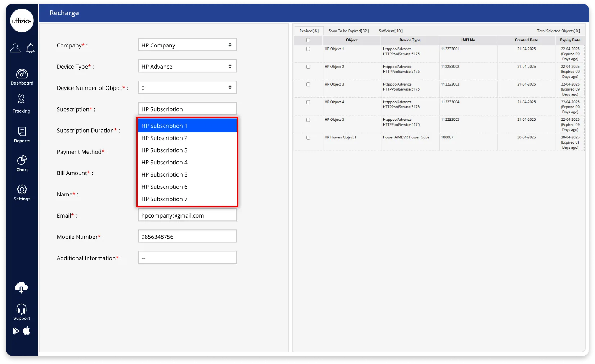Expand the Company dropdown

(x=187, y=45)
